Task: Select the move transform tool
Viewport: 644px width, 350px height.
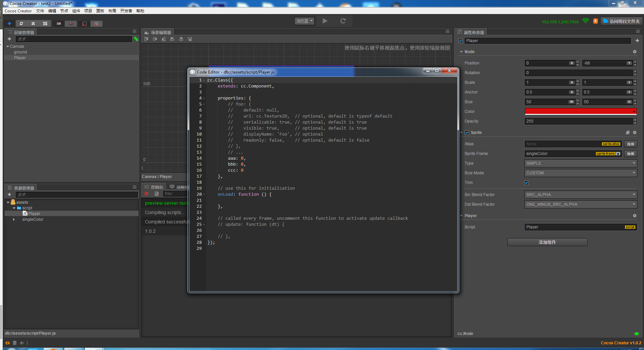Action: [9, 23]
